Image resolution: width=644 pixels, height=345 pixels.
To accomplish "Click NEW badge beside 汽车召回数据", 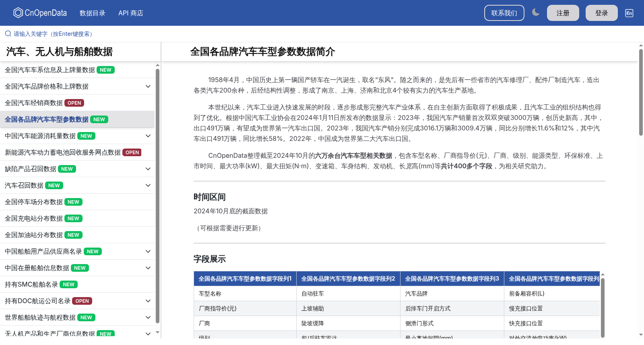I will coord(54,185).
